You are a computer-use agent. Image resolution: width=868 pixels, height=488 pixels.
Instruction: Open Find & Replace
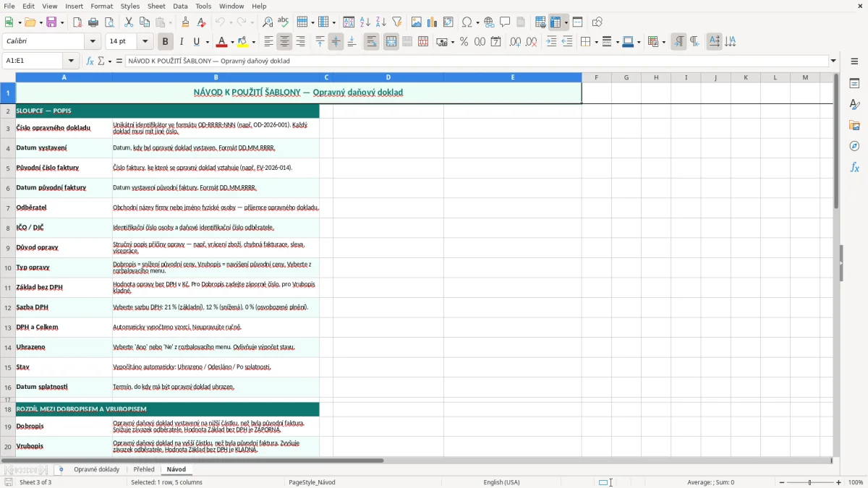pos(268,22)
